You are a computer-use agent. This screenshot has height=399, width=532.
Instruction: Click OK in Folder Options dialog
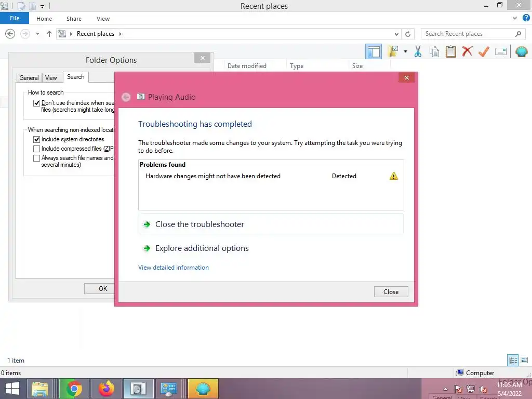point(100,288)
